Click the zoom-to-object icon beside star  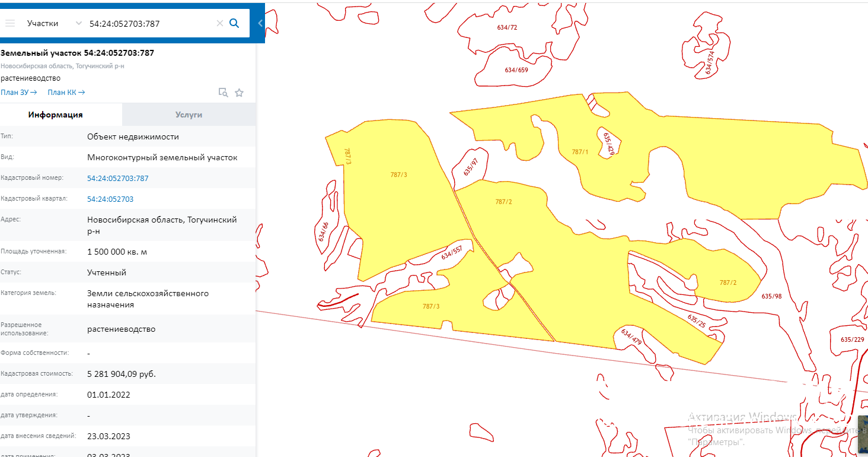(223, 93)
